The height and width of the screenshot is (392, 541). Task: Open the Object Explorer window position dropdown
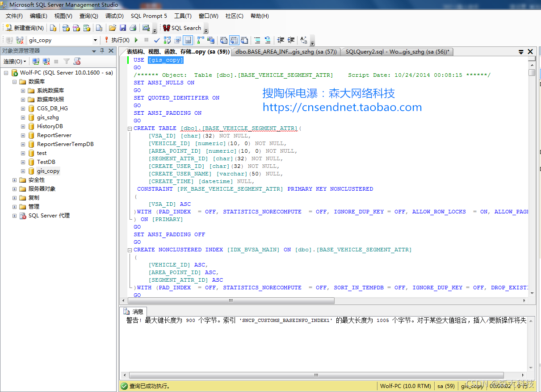pyautogui.click(x=94, y=51)
